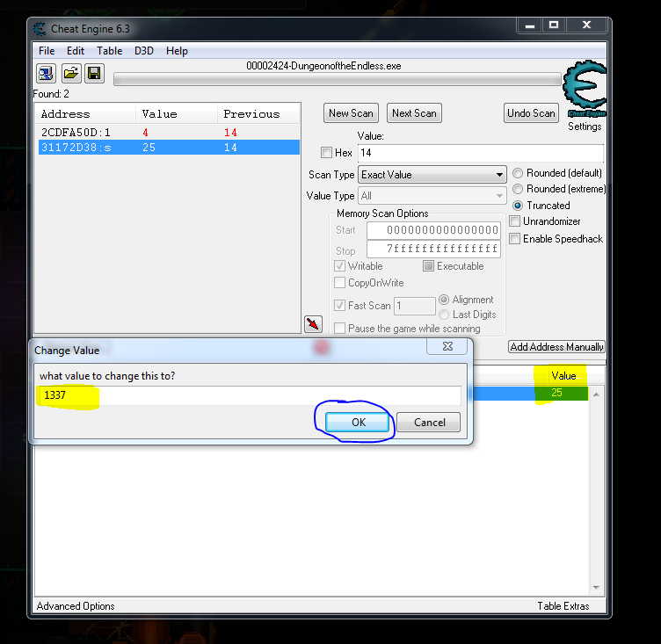Screen dimensions: 661x644
Task: Open the D3D menu
Action: click(144, 51)
